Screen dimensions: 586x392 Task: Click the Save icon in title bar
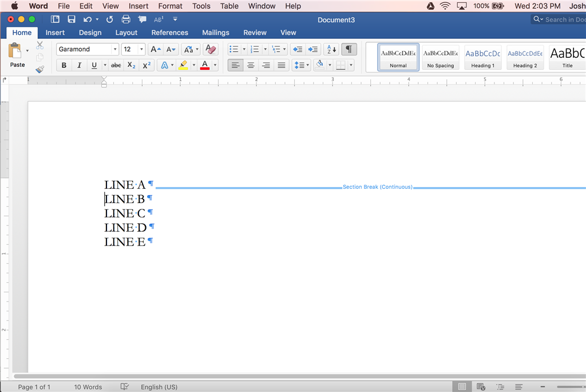point(72,19)
